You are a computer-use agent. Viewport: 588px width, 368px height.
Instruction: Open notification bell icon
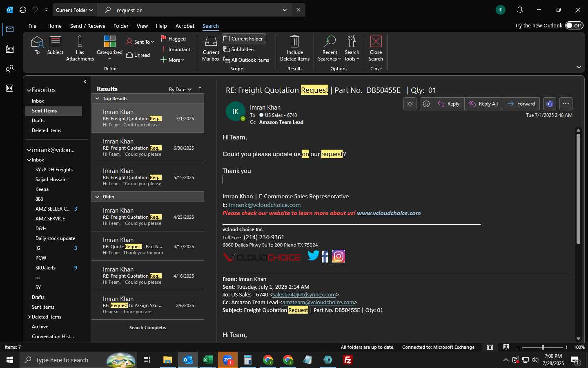coord(520,10)
